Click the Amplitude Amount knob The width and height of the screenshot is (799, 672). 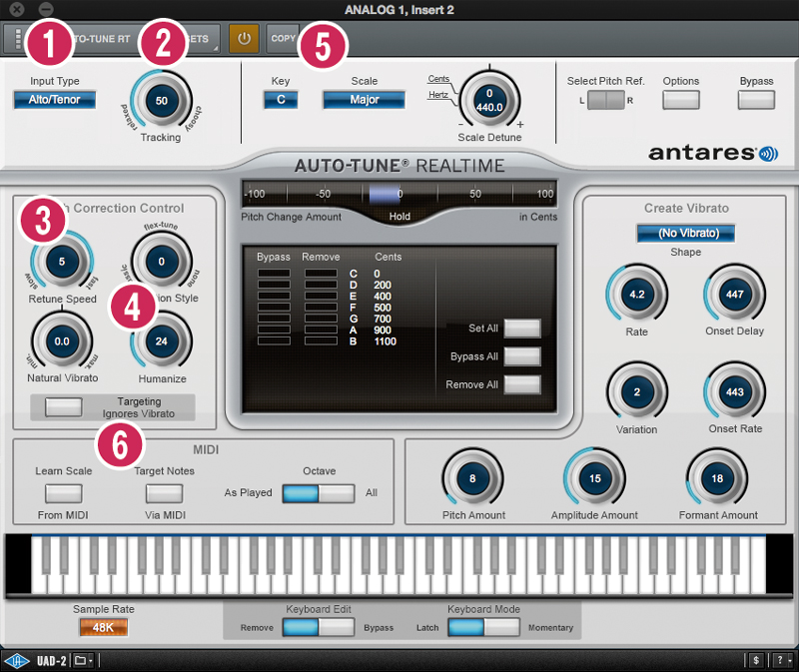594,478
